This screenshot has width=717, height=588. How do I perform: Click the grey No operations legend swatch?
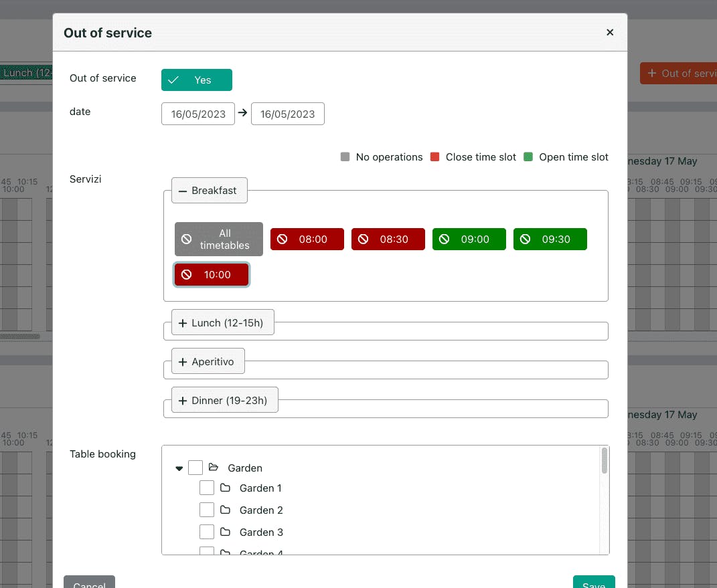[345, 157]
